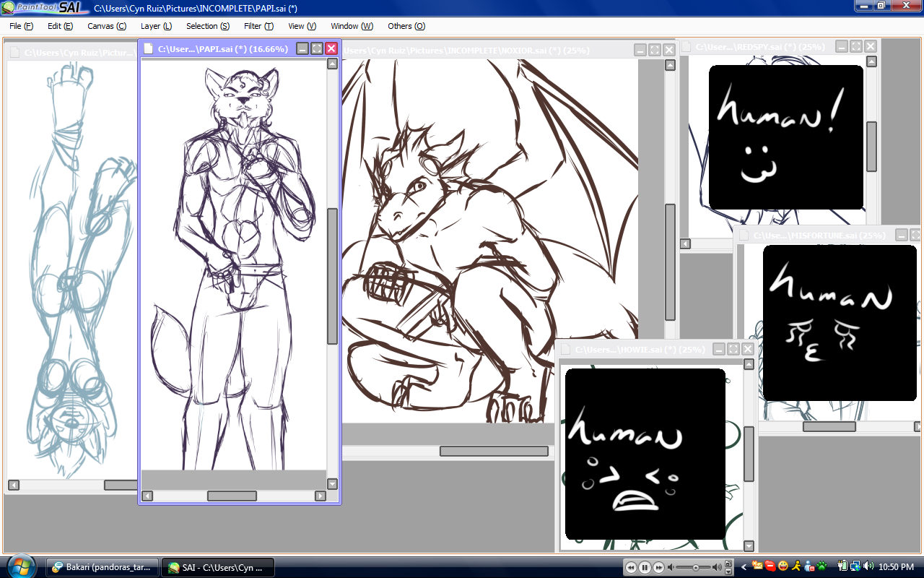
Task: Click the horizontal scrollbar thumb in PAPI.sai window
Action: (232, 496)
